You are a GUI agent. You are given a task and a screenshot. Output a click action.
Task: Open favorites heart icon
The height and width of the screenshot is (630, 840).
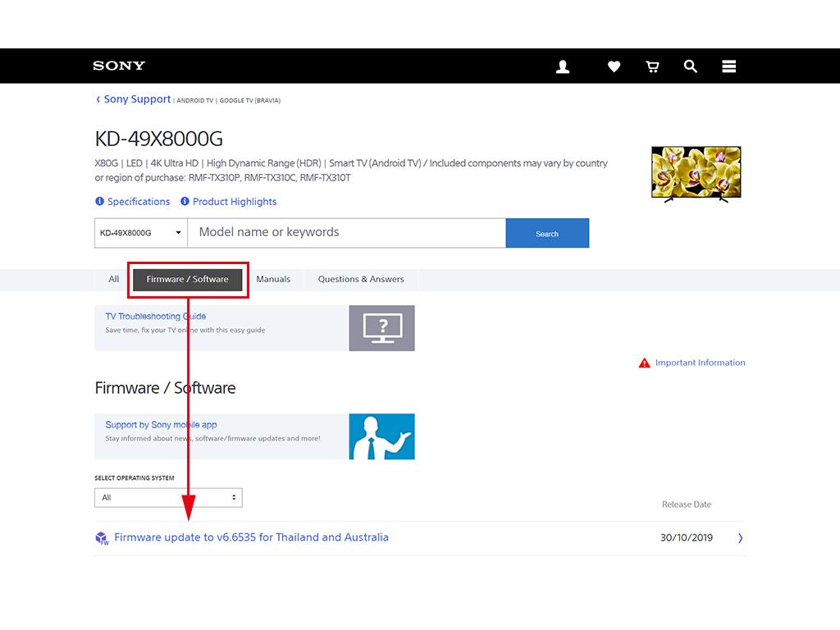(614, 66)
